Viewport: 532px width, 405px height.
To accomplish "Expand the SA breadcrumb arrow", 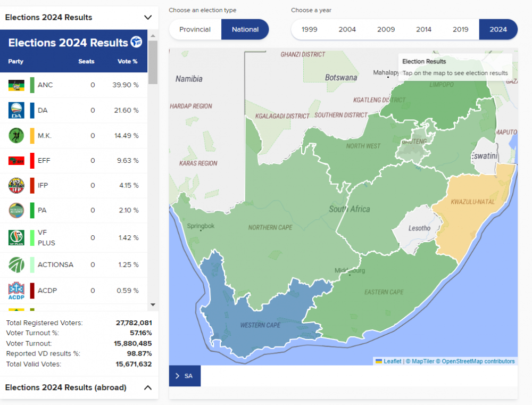I will click(178, 376).
